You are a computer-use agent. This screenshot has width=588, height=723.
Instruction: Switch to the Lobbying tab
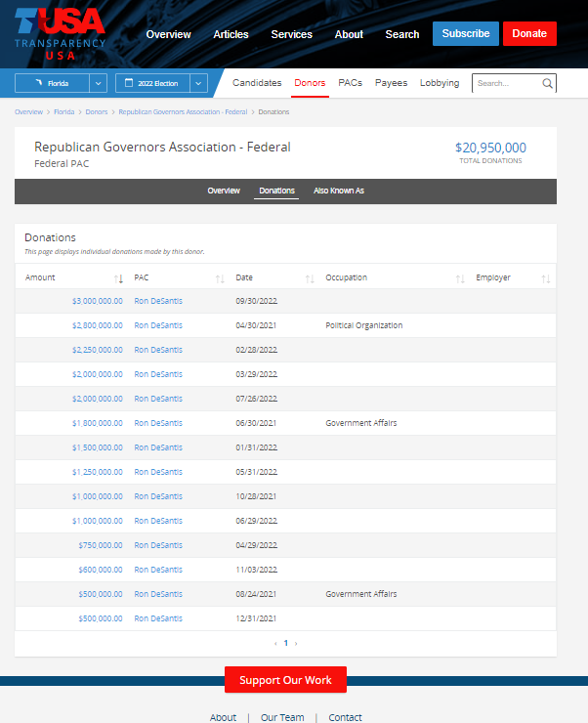coord(440,83)
